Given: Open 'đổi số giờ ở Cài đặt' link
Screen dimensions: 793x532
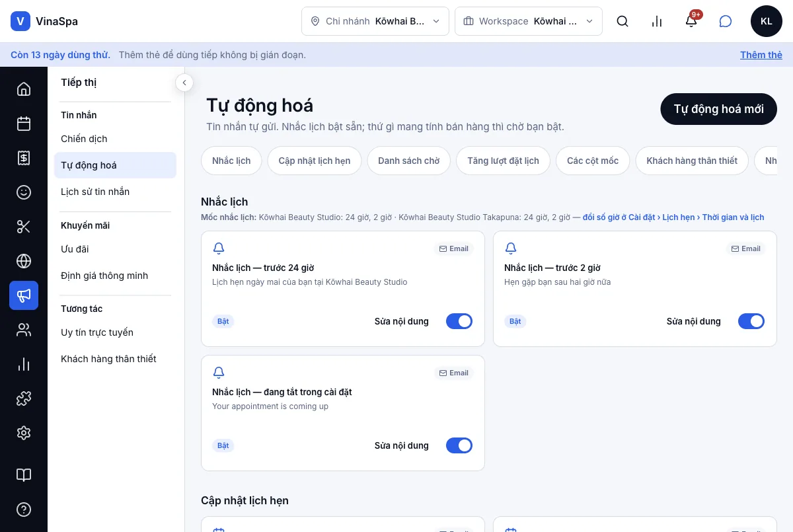Looking at the screenshot, I should pos(673,217).
